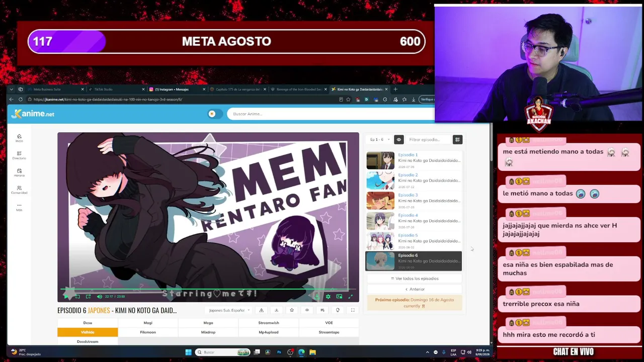
Task: Enter video fullscreen mode
Action: pos(351,296)
